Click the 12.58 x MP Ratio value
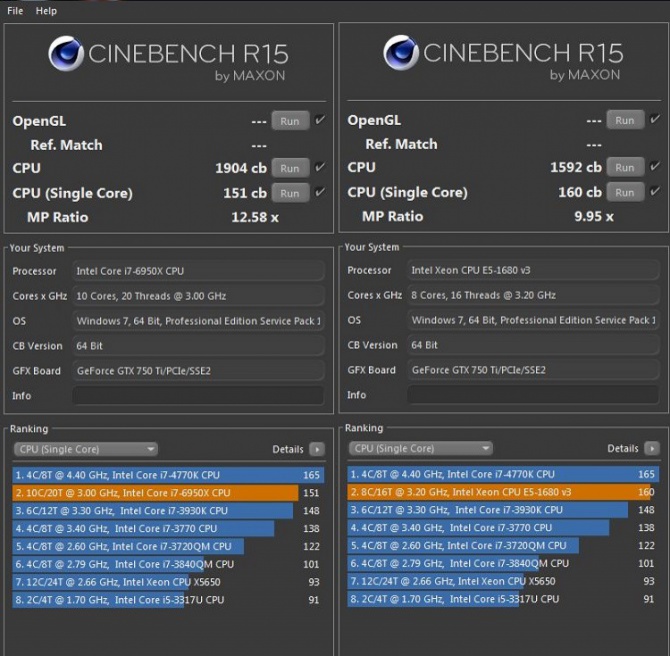The height and width of the screenshot is (656, 670). [255, 218]
